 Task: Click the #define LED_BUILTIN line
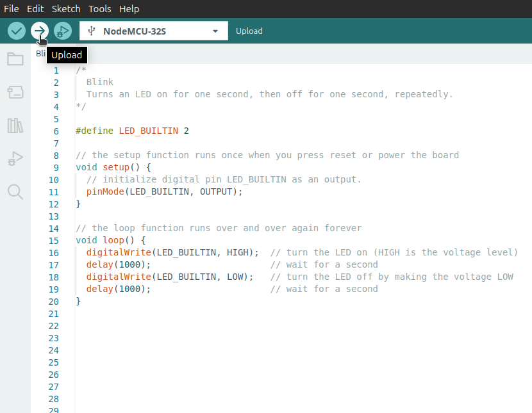coord(132,131)
